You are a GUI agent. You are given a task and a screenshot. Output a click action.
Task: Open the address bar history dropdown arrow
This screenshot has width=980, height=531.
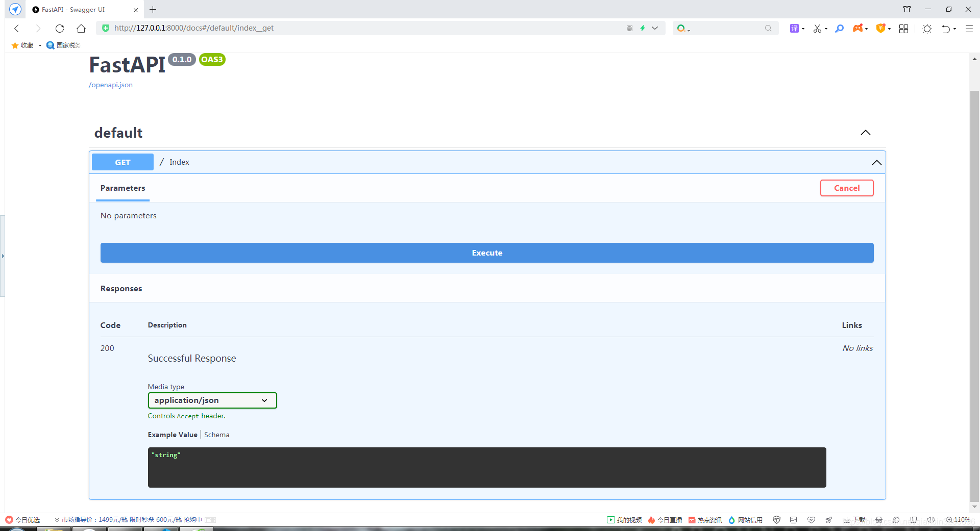point(655,29)
